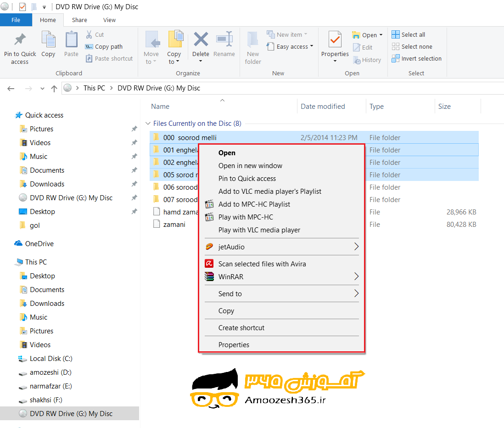Click Copy path in the ribbon

104,47
